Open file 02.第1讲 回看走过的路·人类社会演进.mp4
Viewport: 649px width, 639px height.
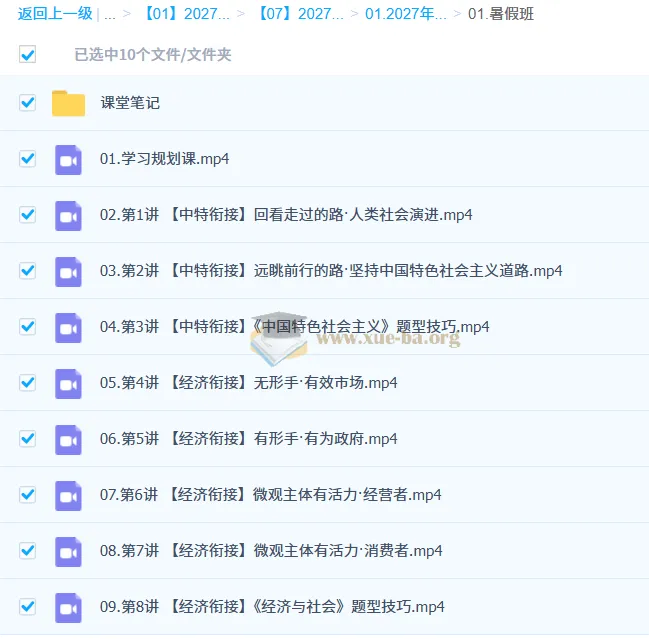point(286,214)
